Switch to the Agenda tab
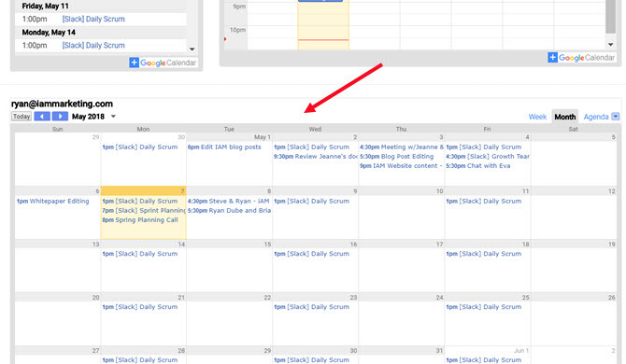The height and width of the screenshot is (364, 626). click(x=596, y=117)
